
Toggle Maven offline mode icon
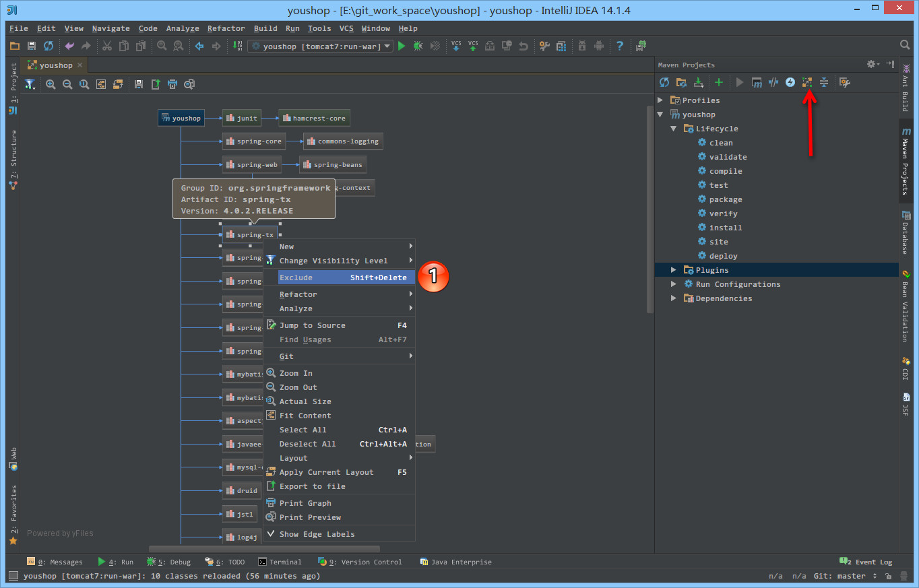(x=773, y=82)
